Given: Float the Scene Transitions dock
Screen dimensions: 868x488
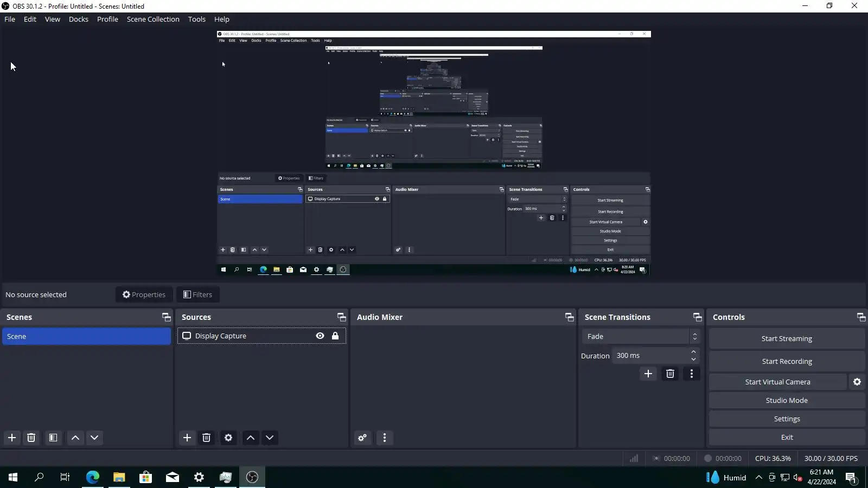Looking at the screenshot, I should point(698,317).
